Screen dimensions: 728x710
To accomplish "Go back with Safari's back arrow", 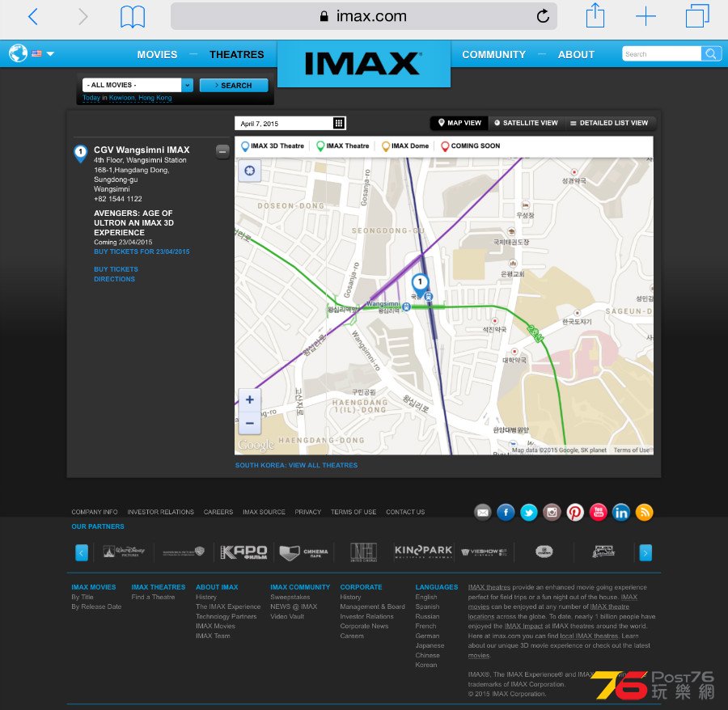I will pyautogui.click(x=33, y=17).
